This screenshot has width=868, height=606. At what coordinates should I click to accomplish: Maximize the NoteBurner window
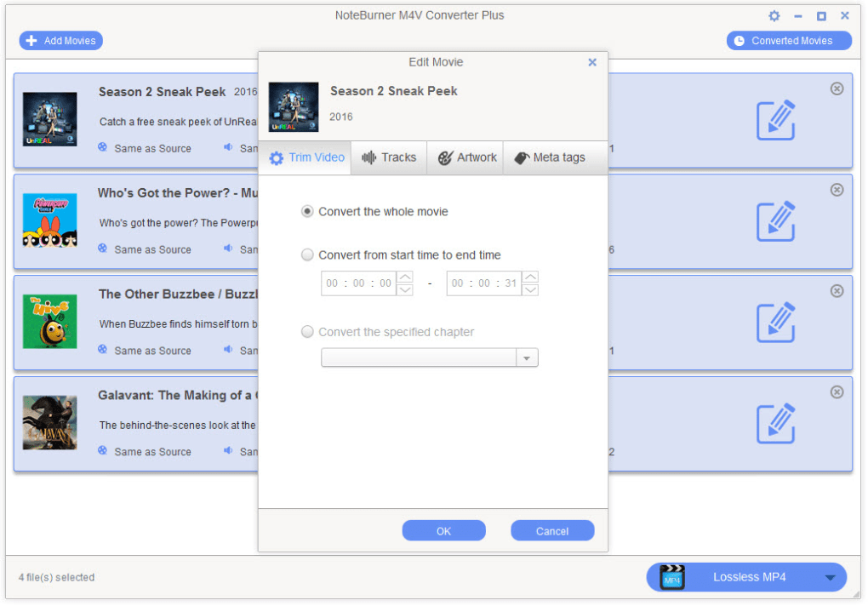[821, 17]
